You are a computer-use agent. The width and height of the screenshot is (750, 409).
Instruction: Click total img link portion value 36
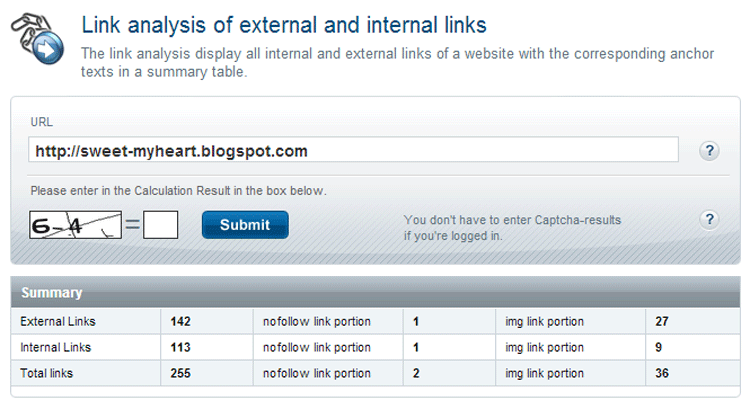point(662,373)
